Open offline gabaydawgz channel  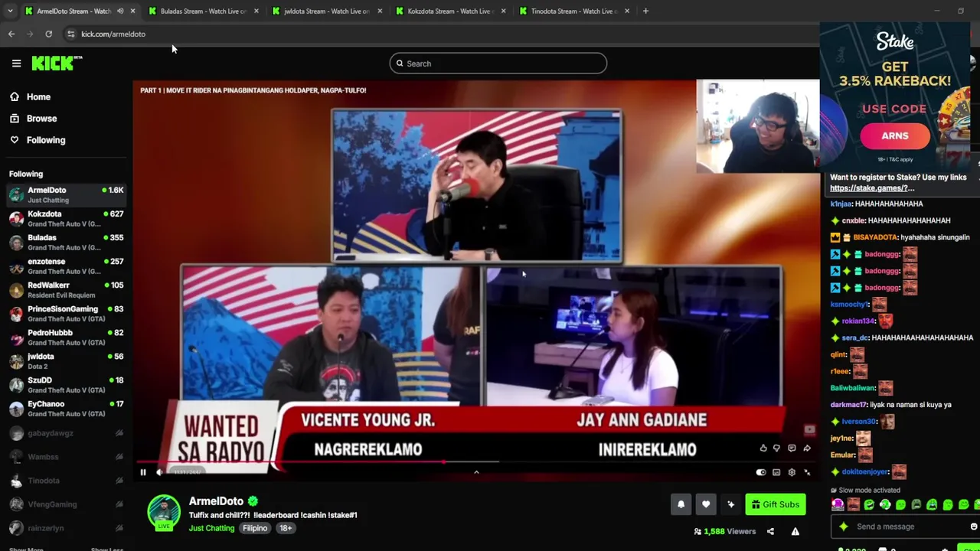67,433
